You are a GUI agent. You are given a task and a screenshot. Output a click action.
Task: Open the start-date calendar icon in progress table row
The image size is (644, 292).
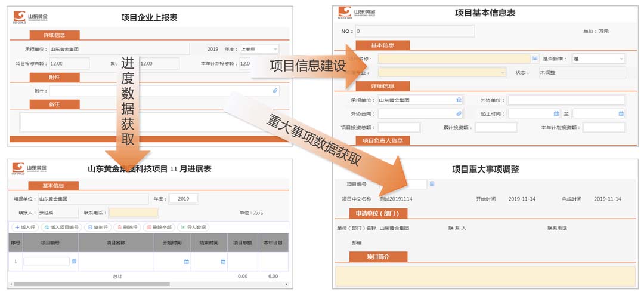(x=187, y=262)
